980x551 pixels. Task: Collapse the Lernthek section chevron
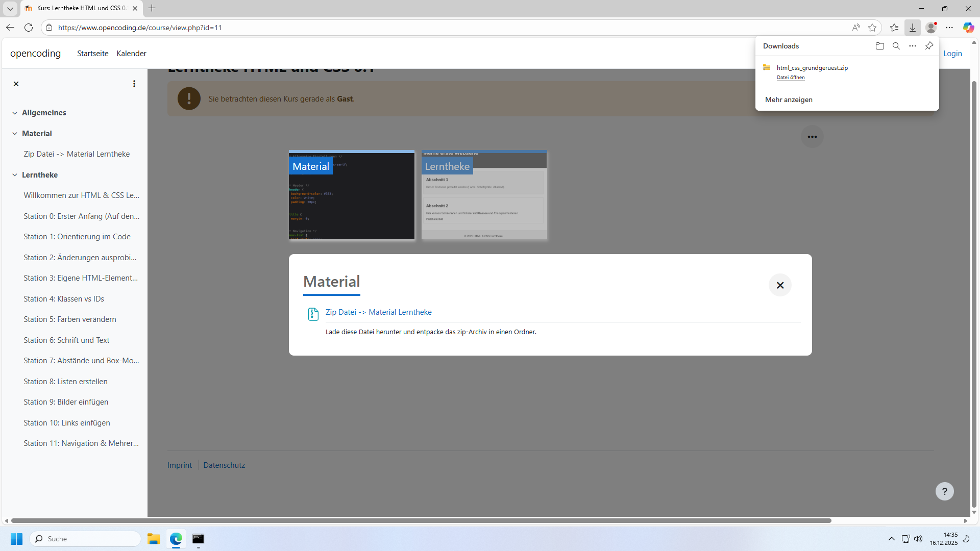[15, 175]
